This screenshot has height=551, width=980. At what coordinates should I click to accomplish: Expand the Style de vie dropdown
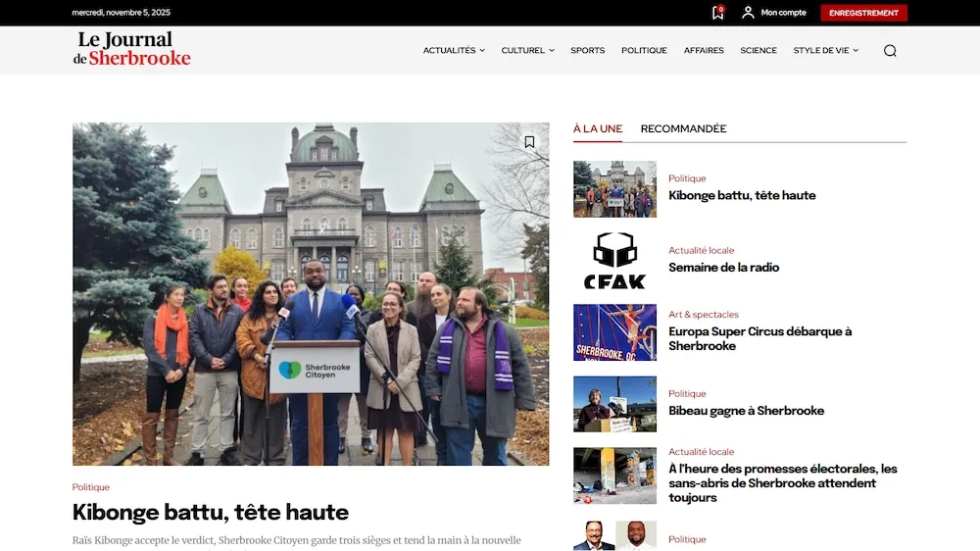825,51
